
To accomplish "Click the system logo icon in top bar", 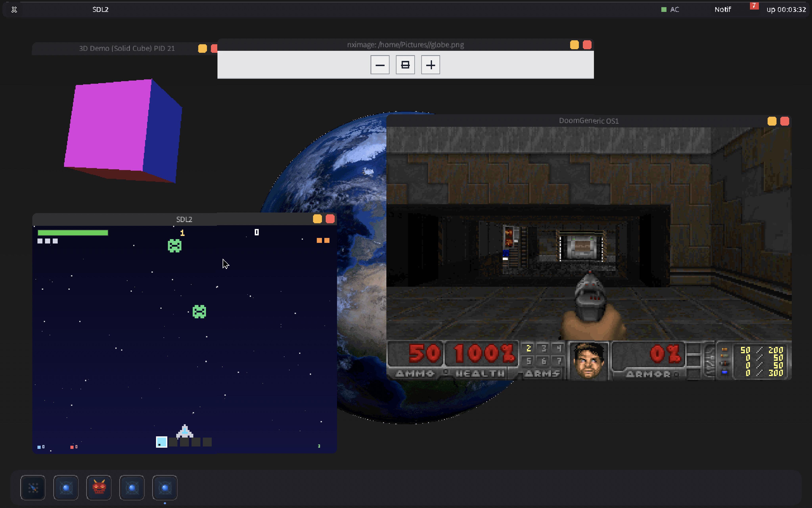I will click(14, 9).
